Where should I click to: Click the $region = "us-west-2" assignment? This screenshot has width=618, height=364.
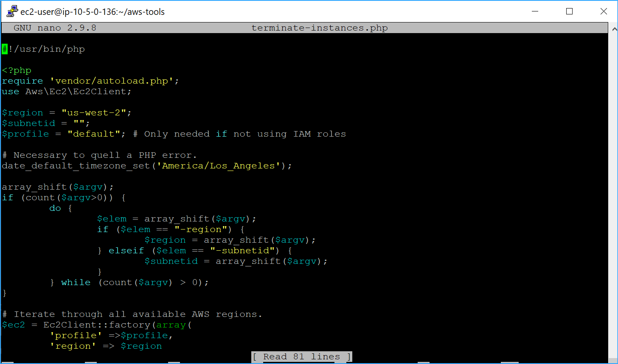(66, 112)
